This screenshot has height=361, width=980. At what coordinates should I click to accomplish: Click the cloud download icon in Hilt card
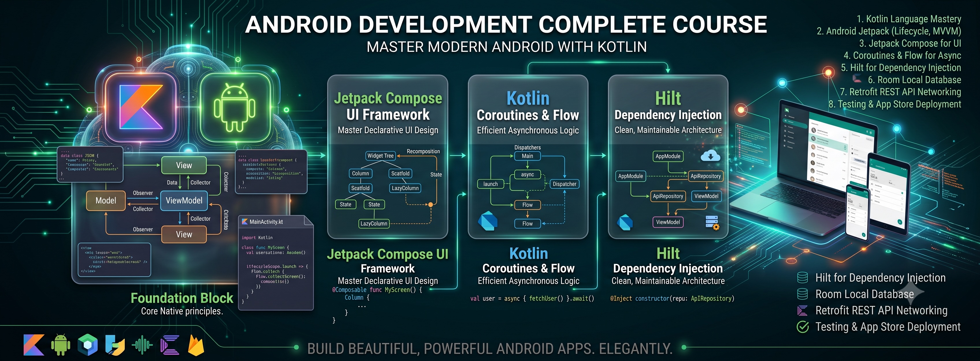(710, 156)
